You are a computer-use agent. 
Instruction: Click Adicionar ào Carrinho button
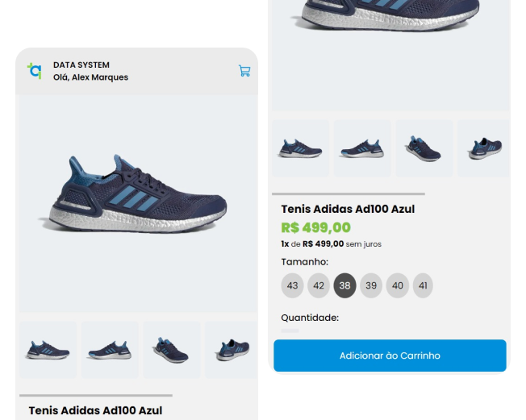click(x=390, y=356)
